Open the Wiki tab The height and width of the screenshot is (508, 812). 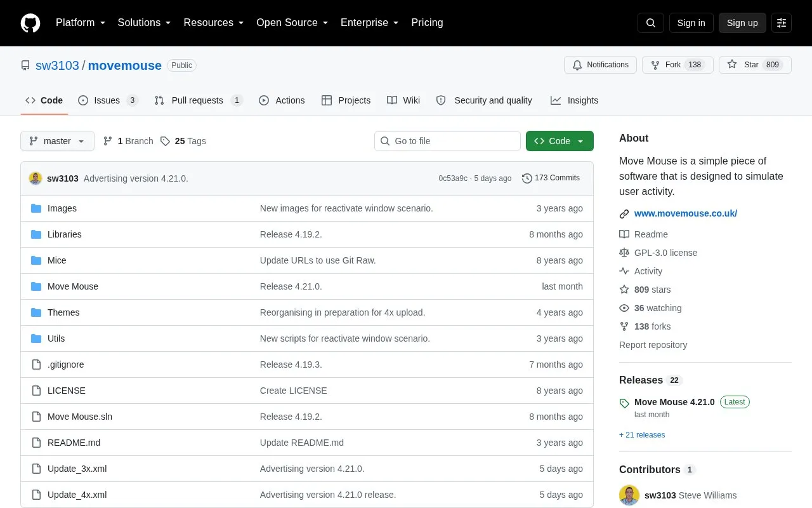click(x=403, y=100)
